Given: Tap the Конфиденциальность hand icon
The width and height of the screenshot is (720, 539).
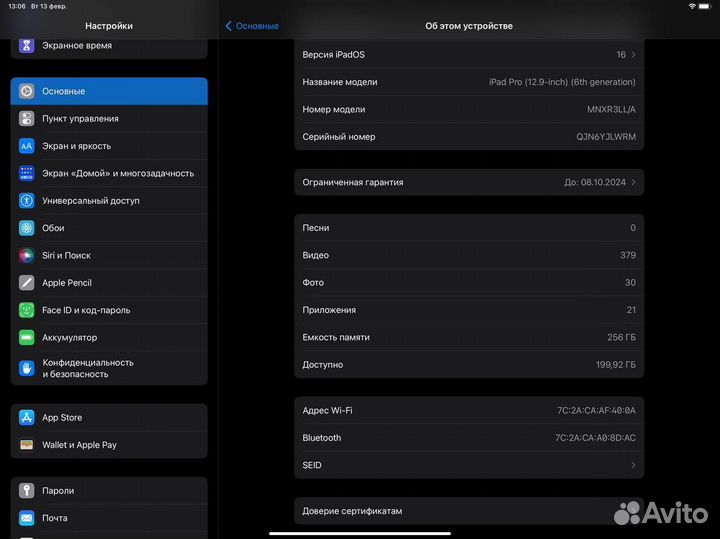Looking at the screenshot, I should coord(27,368).
